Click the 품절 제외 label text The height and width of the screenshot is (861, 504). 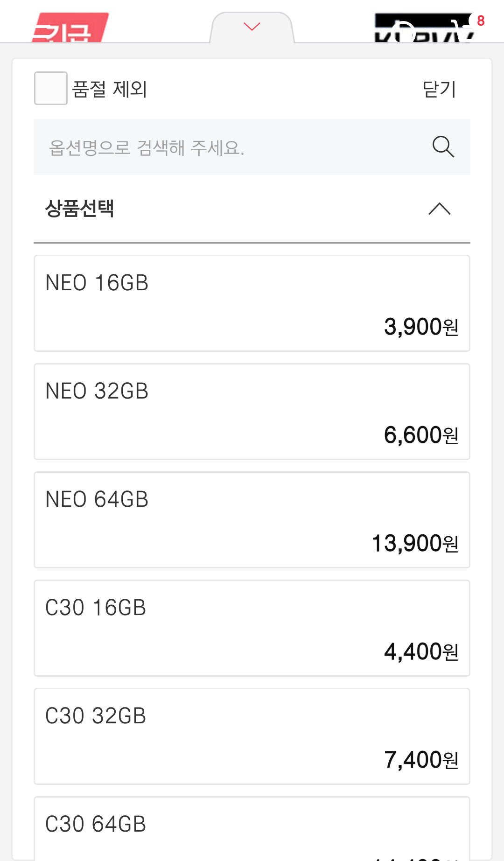coord(110,89)
